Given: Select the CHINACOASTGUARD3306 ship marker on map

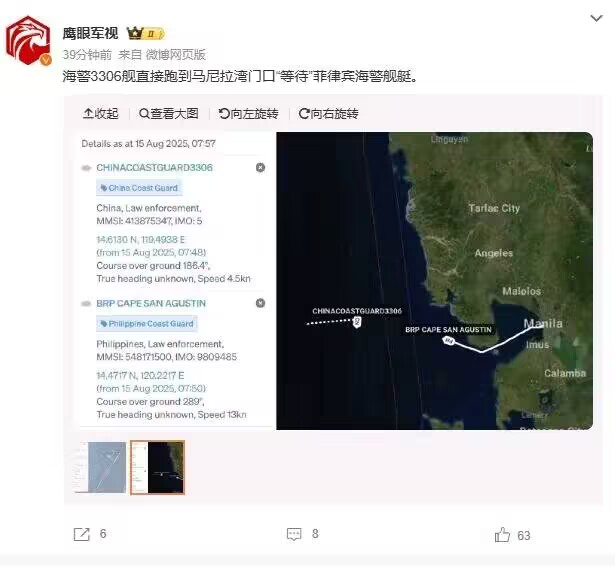Looking at the screenshot, I should pyautogui.click(x=357, y=322).
